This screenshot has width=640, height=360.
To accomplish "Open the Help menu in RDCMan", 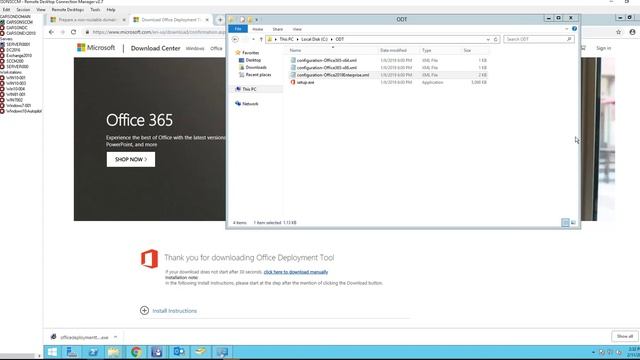I will point(111,9).
